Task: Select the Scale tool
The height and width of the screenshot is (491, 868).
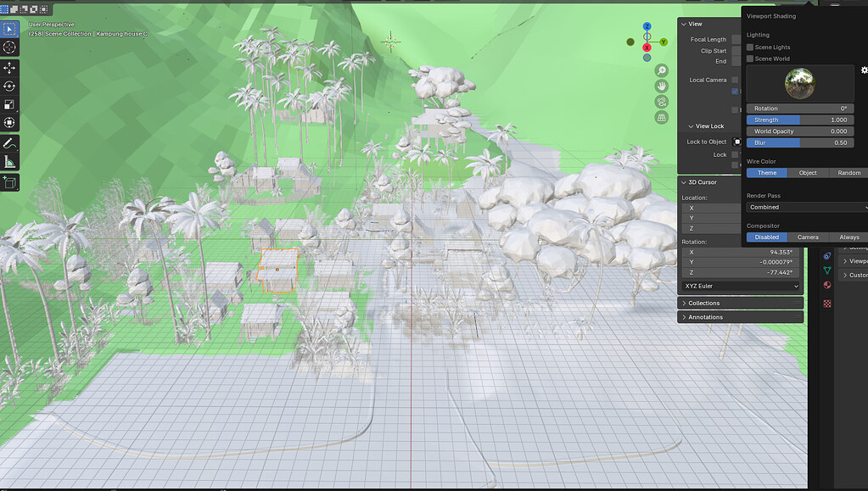Action: pyautogui.click(x=9, y=104)
